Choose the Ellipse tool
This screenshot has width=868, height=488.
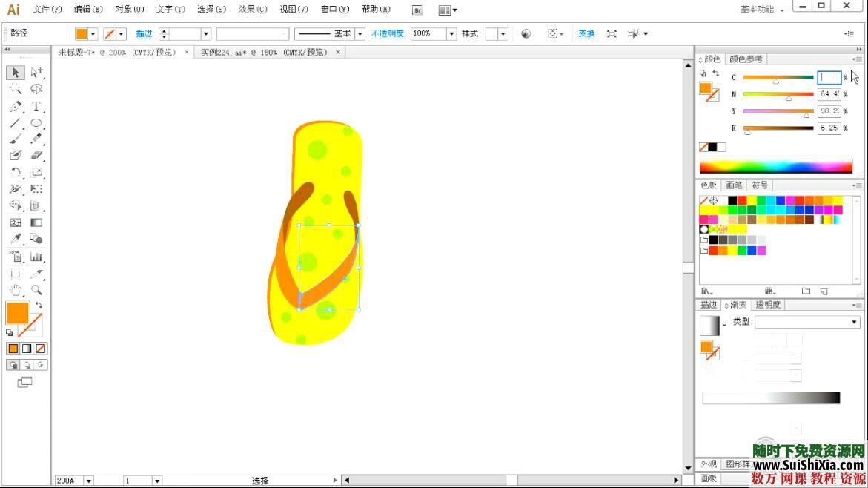[x=36, y=123]
